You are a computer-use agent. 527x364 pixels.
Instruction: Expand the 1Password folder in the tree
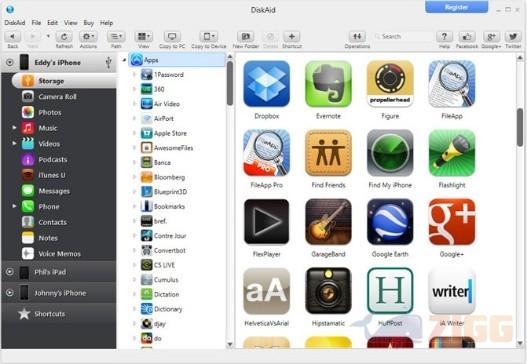coord(134,74)
